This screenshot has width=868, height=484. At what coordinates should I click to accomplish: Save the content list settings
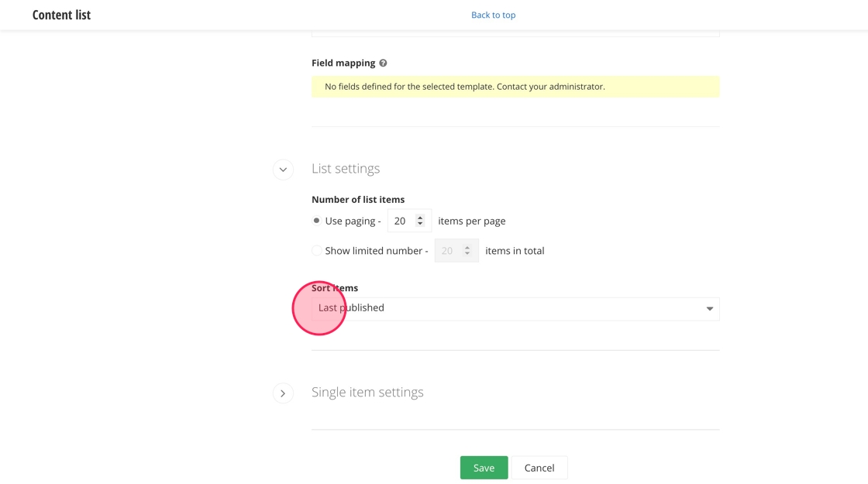[x=484, y=468]
